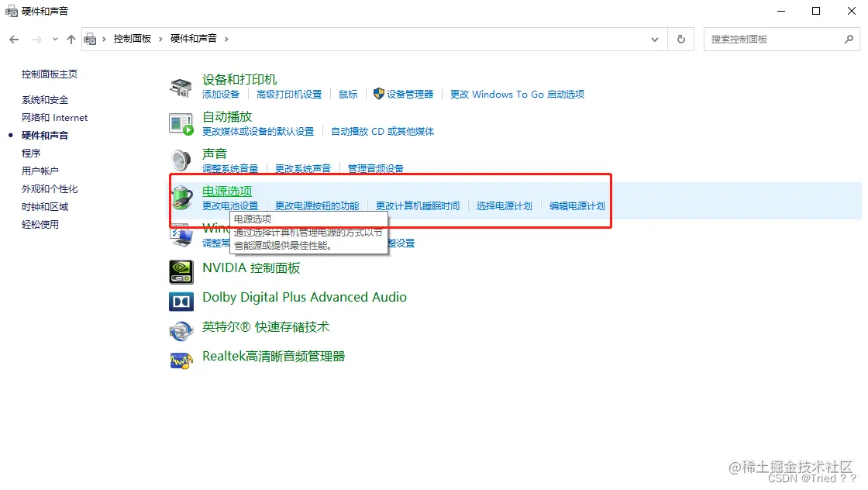
Task: Click the Dolby Digital Plus icon
Action: pyautogui.click(x=181, y=301)
